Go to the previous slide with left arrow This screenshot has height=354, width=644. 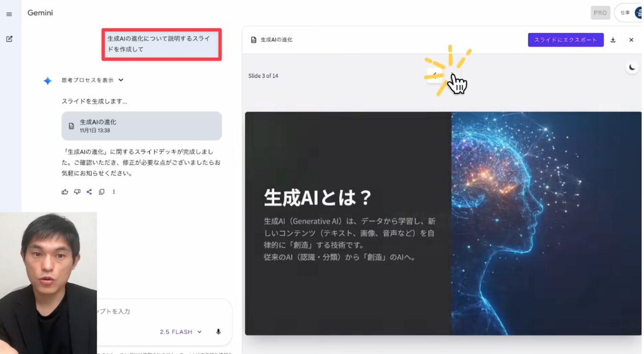click(x=434, y=76)
